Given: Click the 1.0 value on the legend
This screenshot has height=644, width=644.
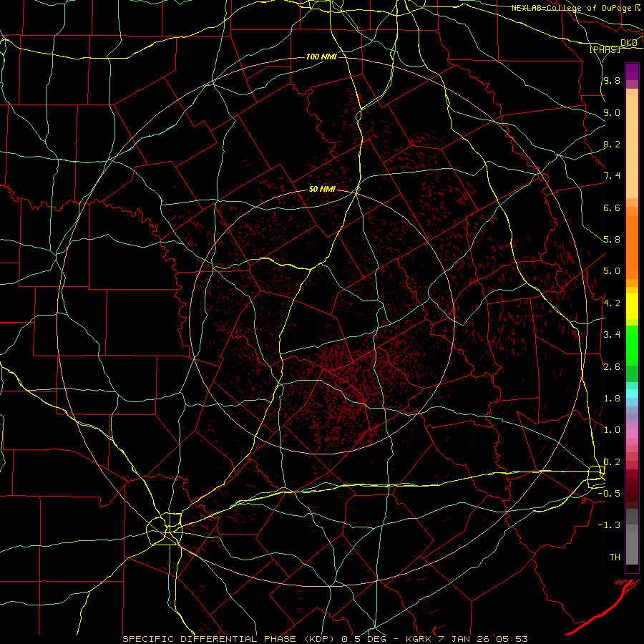Looking at the screenshot, I should [612, 430].
